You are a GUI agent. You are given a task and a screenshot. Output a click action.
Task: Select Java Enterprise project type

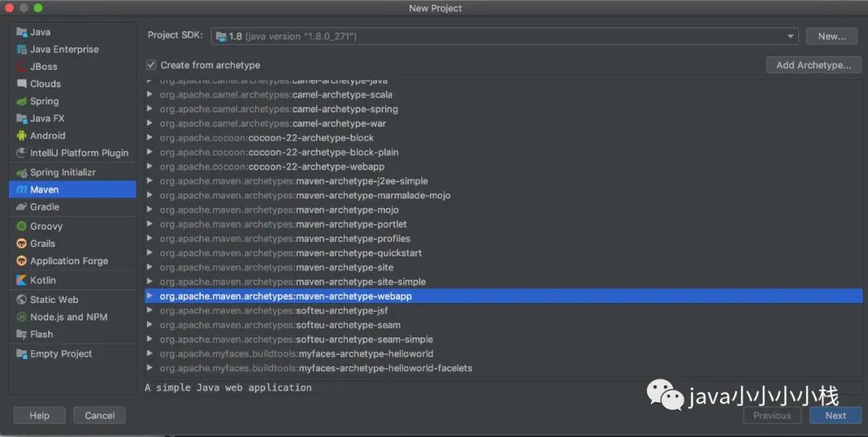(72, 49)
